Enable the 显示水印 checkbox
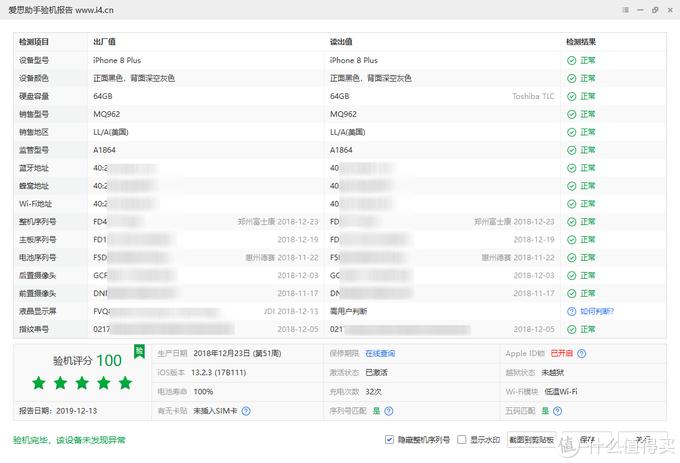This screenshot has height=463, width=680. (462, 440)
